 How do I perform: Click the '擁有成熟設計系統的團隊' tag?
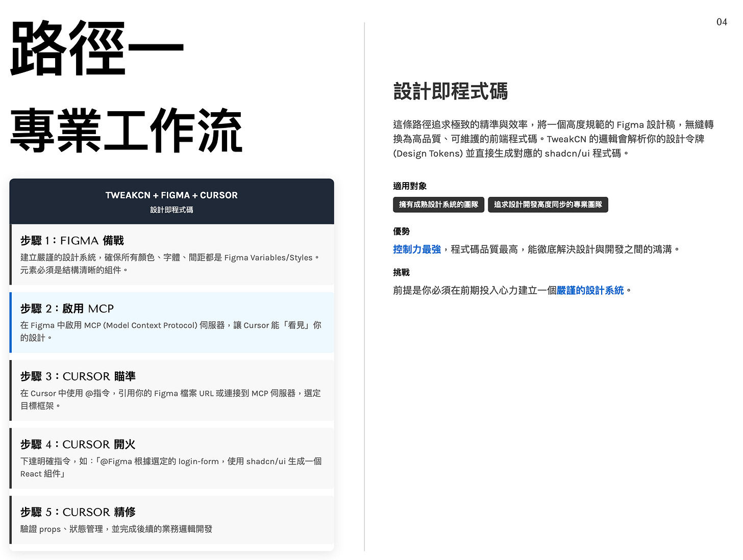pos(438,205)
